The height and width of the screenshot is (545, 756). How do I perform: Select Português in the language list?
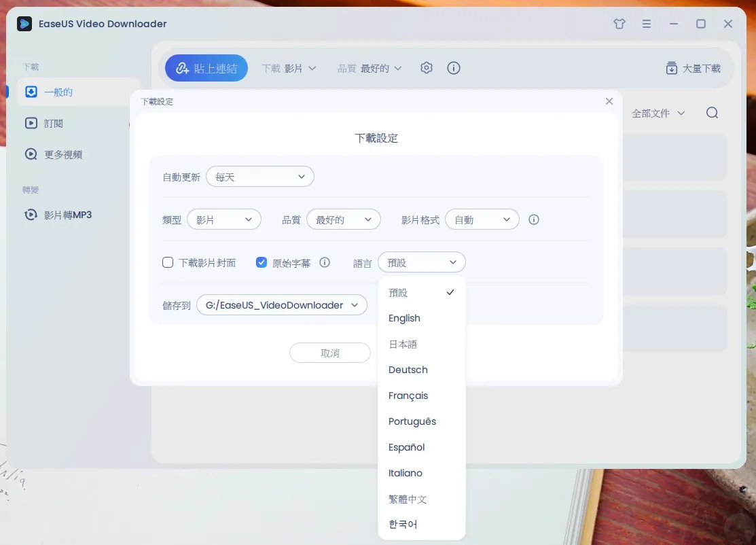[x=422, y=421]
